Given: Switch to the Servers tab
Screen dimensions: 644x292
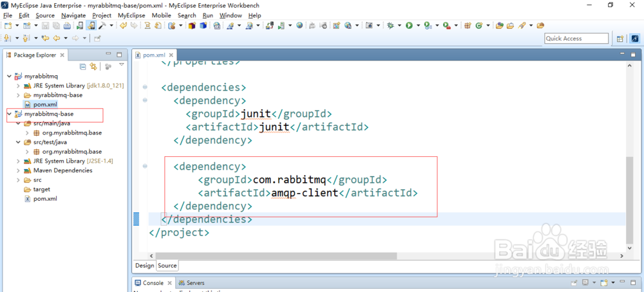Looking at the screenshot, I should tap(191, 283).
